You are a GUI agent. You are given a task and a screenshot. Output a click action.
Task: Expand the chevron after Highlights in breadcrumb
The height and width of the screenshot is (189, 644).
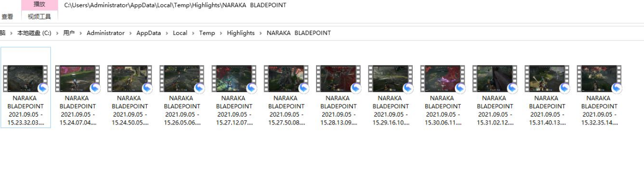[x=260, y=33]
